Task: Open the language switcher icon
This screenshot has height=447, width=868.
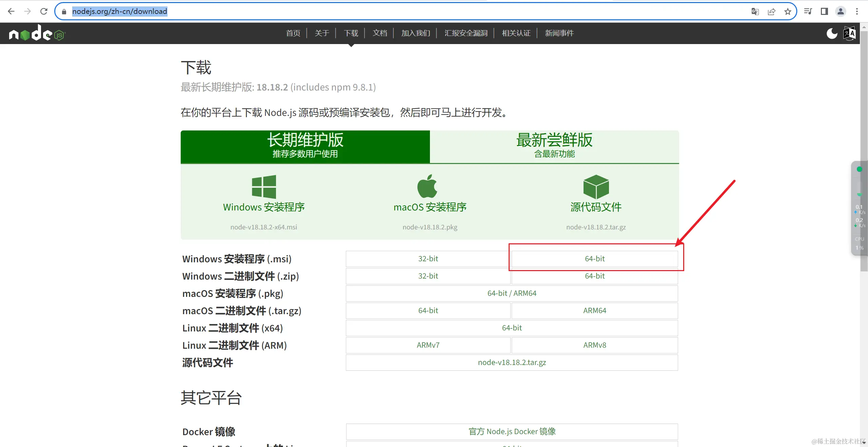Action: point(849,33)
